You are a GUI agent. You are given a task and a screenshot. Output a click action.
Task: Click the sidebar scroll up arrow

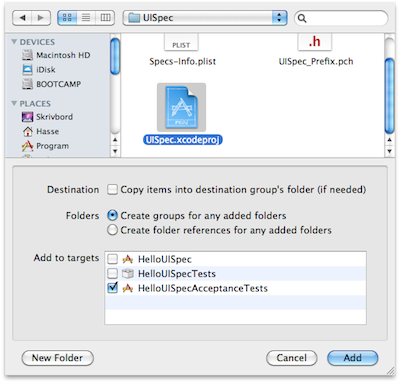coord(115,140)
